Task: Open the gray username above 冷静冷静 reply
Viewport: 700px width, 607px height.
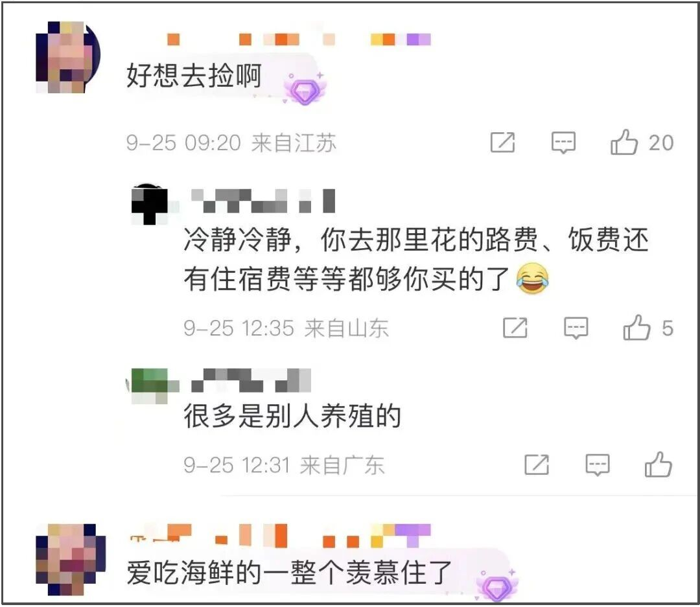Action: (x=263, y=201)
